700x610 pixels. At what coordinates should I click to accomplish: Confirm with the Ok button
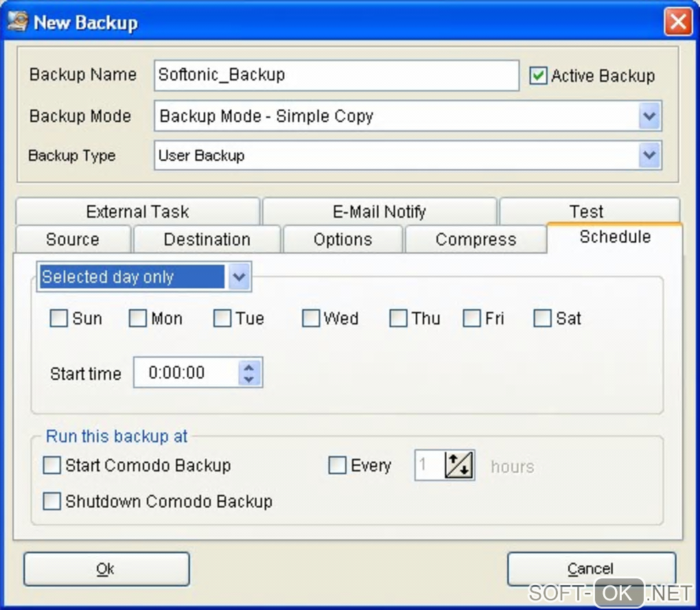tap(106, 569)
